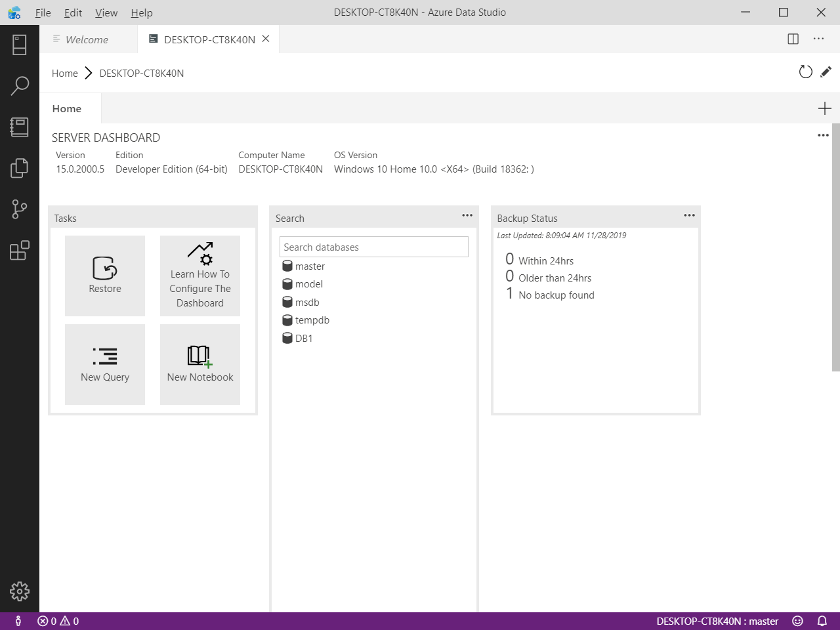Click the SERVER DASHBOARD heading
This screenshot has width=840, height=630.
coord(106,138)
